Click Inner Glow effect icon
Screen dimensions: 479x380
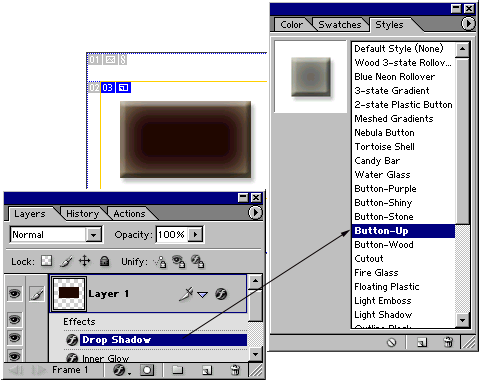pos(72,358)
